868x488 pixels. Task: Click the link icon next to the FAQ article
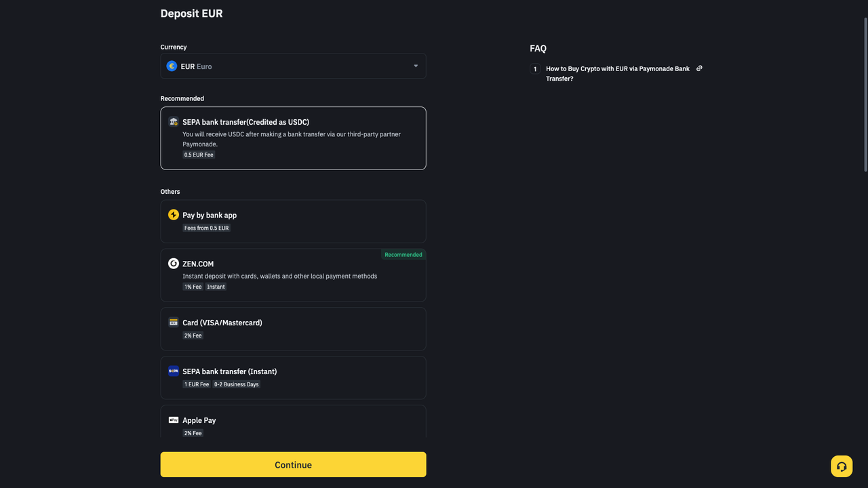pyautogui.click(x=699, y=68)
